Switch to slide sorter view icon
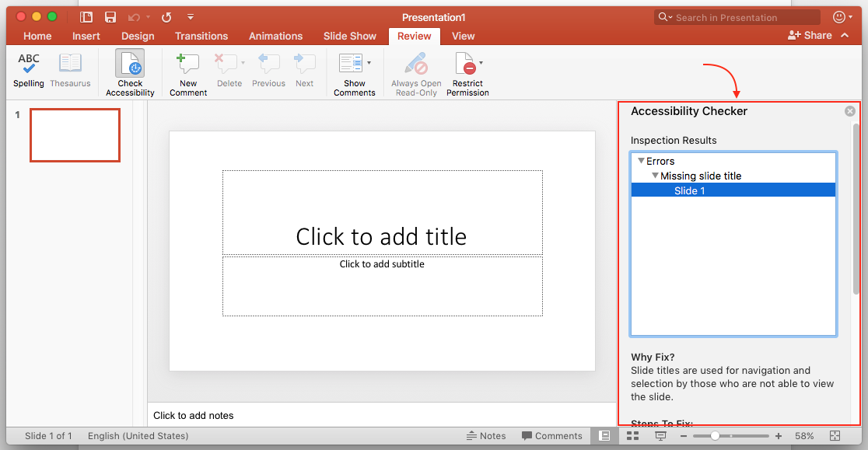868x450 pixels. coord(632,436)
